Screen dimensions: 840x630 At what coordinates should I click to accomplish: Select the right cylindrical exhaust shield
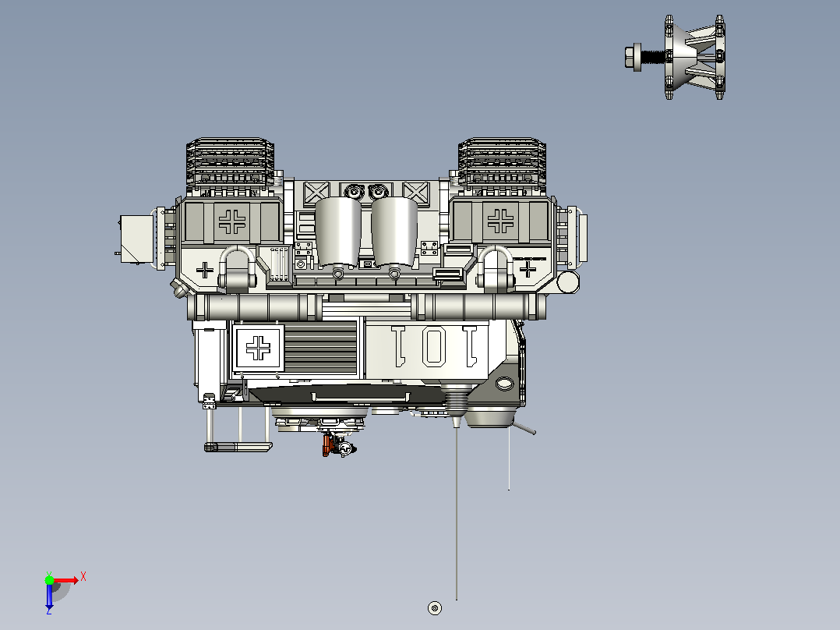point(394,232)
